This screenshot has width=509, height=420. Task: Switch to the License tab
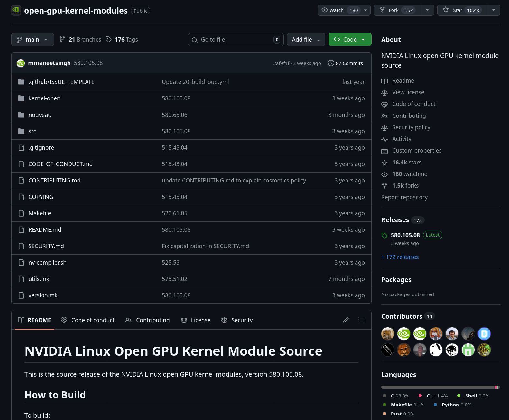[196, 320]
